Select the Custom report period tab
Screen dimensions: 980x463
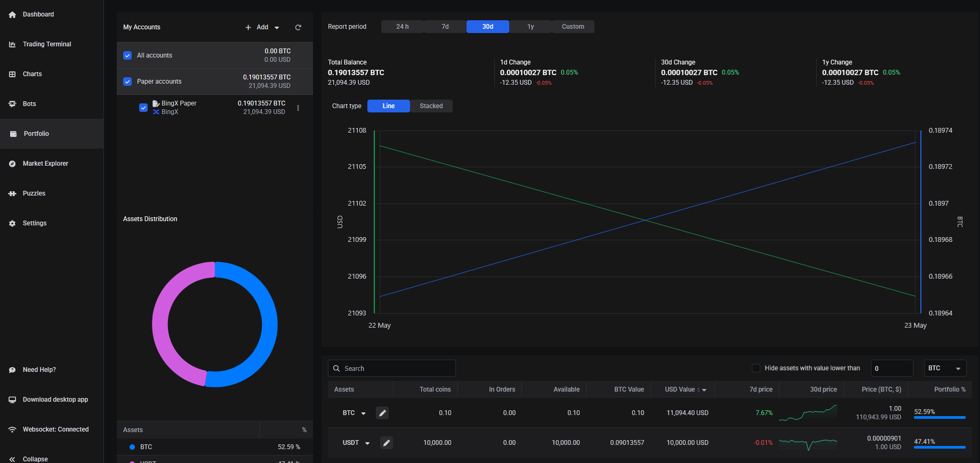(573, 27)
